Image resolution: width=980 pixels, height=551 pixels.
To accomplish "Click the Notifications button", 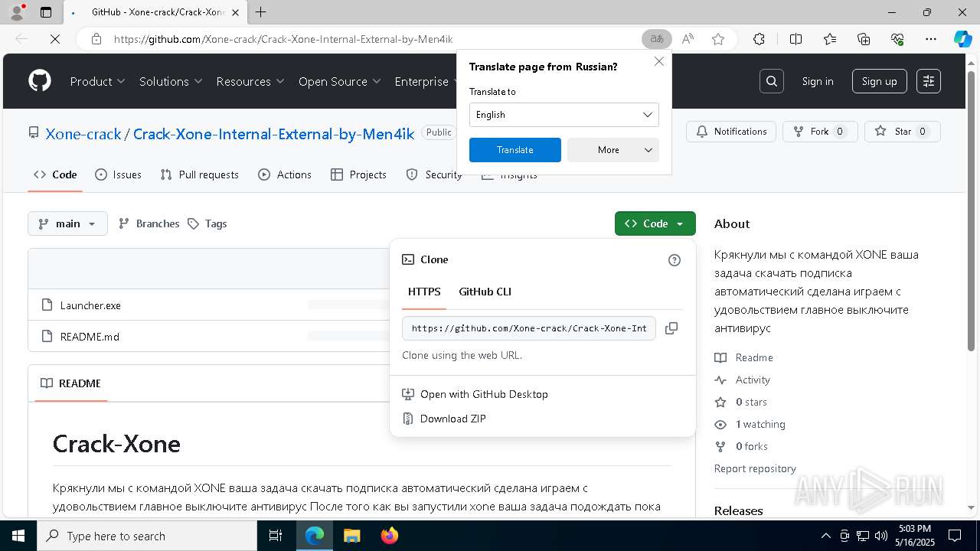I will (731, 132).
